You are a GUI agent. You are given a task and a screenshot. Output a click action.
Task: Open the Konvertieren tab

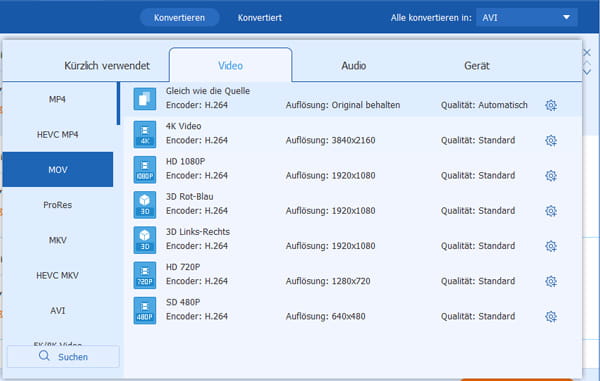179,18
